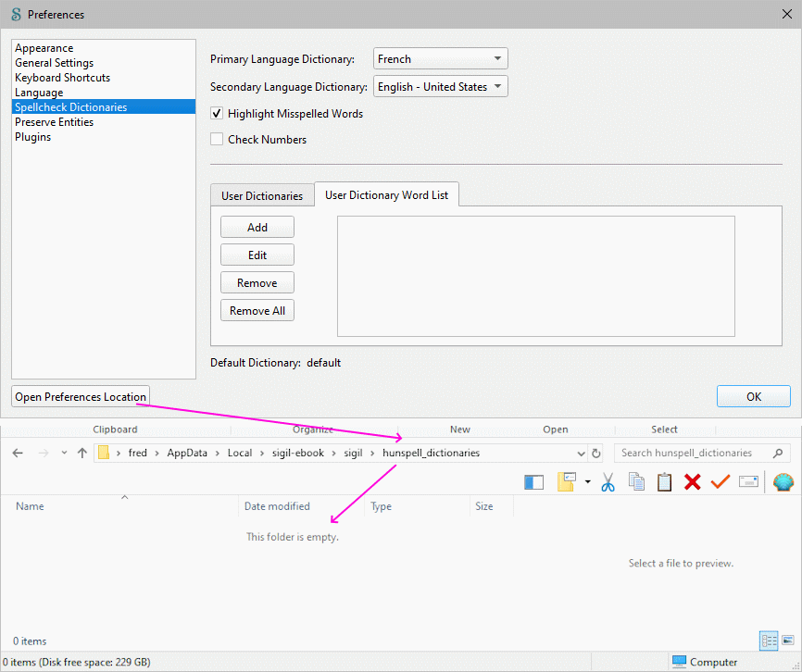
Task: Open Plugins preferences category
Action: point(104,136)
